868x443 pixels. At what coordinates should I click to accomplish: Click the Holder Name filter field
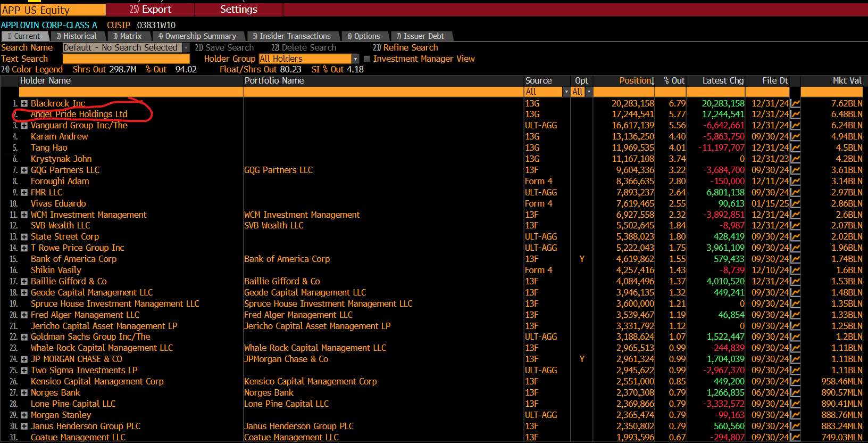131,92
